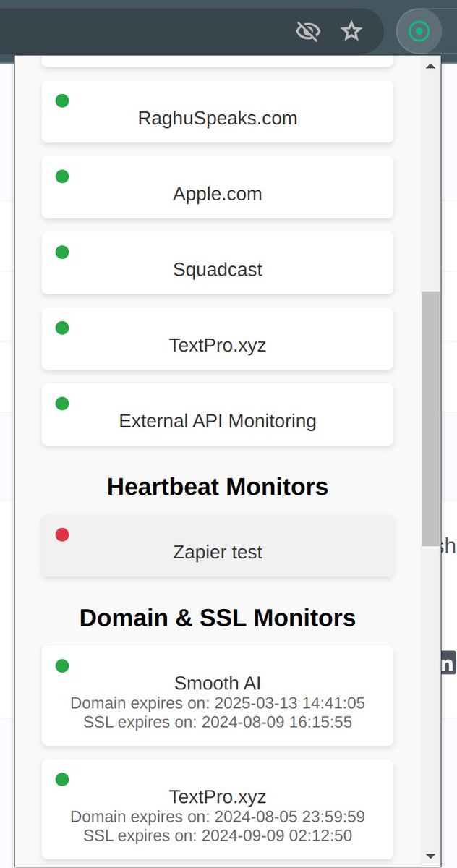Open Smooth AI domain and SSL card

(218, 695)
